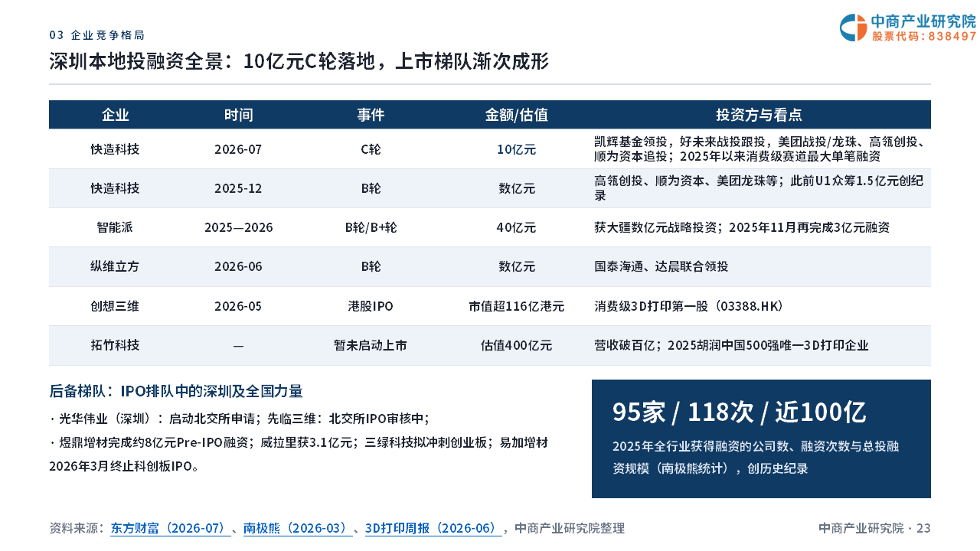This screenshot has width=980, height=551.
Task: Click the 2025-12 date cell
Action: [238, 188]
